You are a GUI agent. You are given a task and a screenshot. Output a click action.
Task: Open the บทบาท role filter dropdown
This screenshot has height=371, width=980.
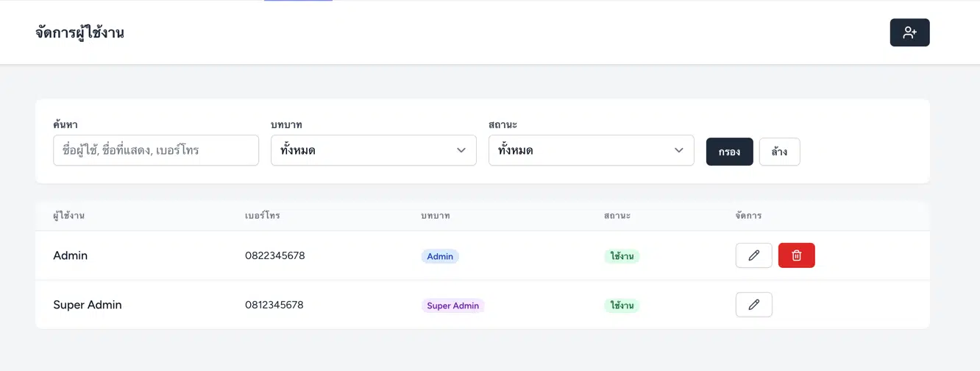pos(373,150)
